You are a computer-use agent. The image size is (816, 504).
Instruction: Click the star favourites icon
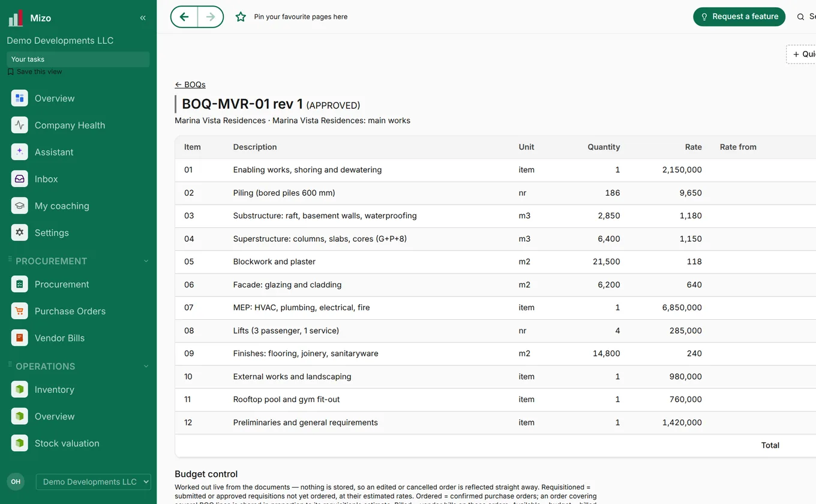pos(241,17)
